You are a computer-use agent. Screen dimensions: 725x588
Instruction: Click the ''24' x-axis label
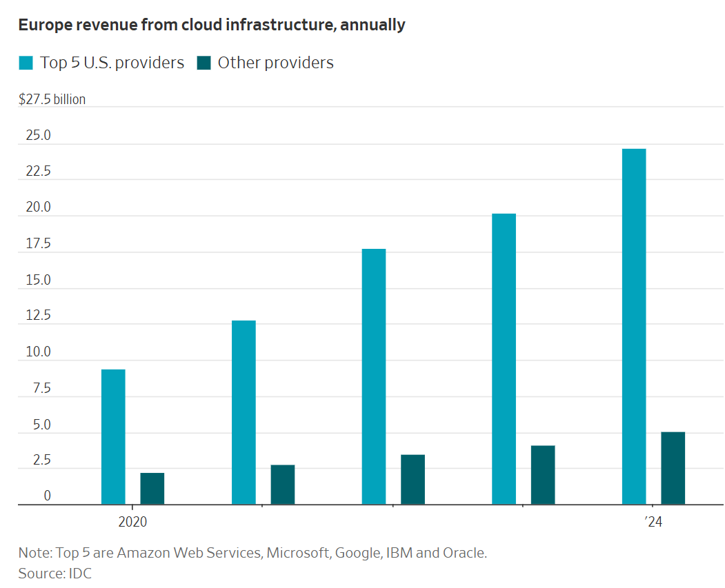pos(653,523)
